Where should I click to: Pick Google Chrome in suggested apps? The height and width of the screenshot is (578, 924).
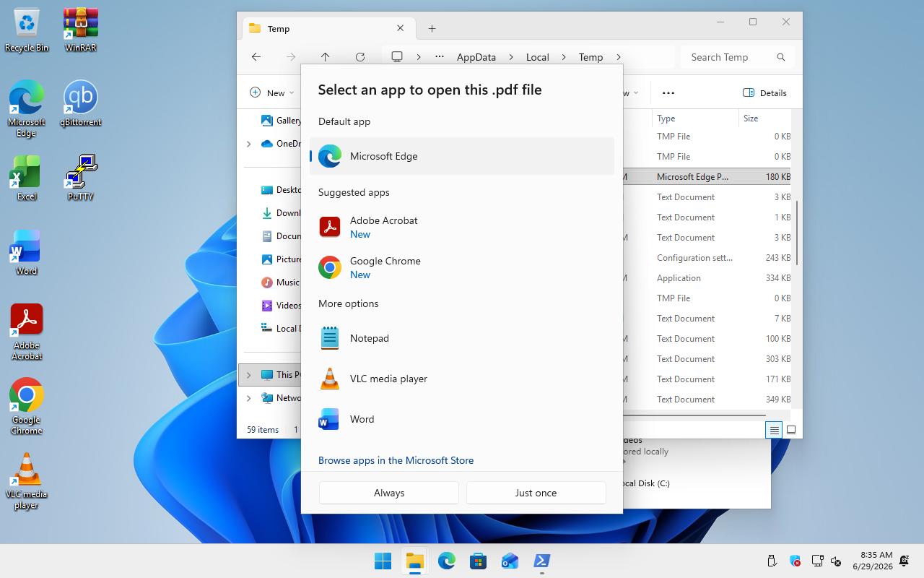click(x=462, y=267)
